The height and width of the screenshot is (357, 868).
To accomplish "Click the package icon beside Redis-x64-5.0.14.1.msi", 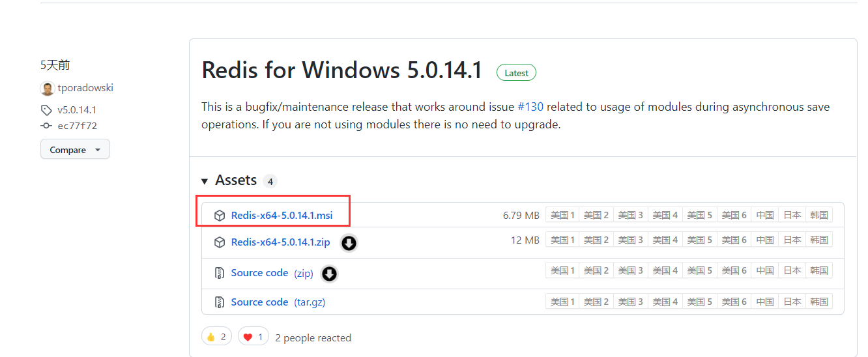I will 220,215.
